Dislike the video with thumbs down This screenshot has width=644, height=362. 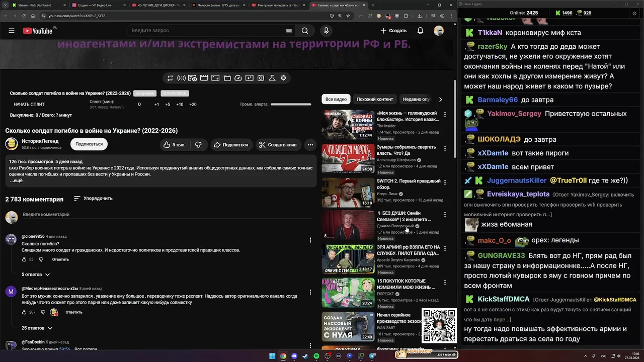[x=198, y=145]
